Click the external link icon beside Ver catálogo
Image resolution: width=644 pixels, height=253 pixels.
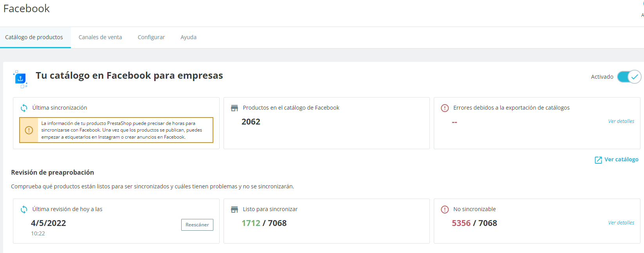[x=598, y=160]
